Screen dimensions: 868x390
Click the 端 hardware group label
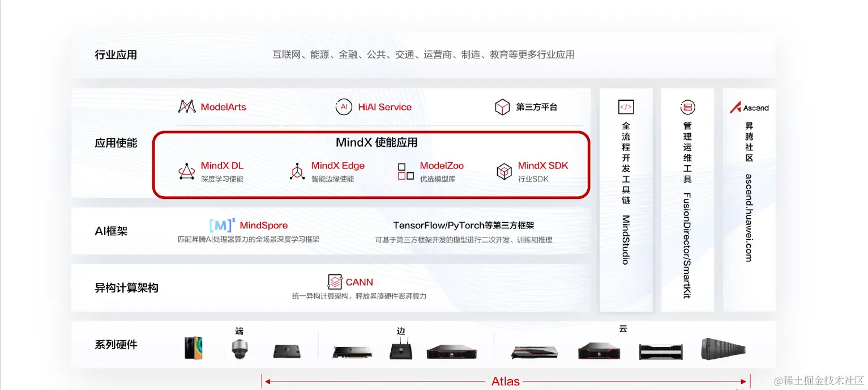(240, 331)
